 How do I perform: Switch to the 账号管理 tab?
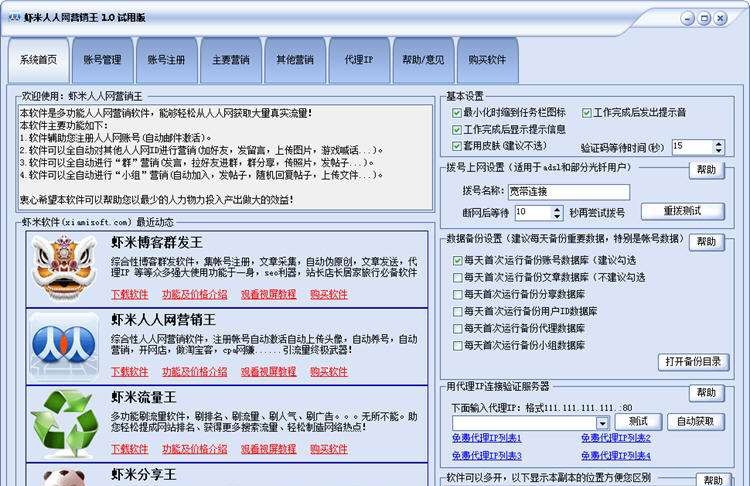point(102,60)
